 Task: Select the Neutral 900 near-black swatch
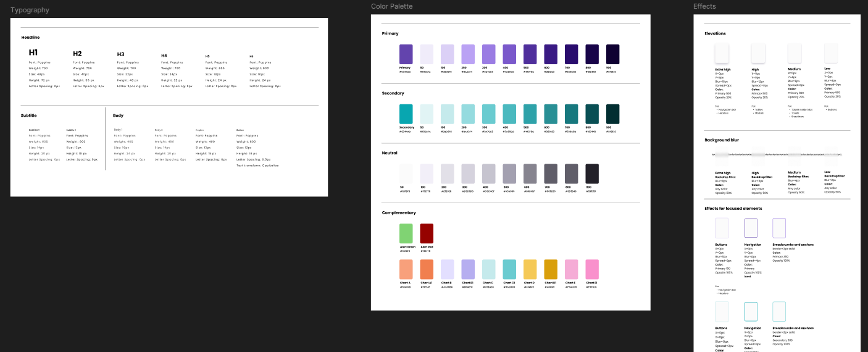(x=592, y=174)
